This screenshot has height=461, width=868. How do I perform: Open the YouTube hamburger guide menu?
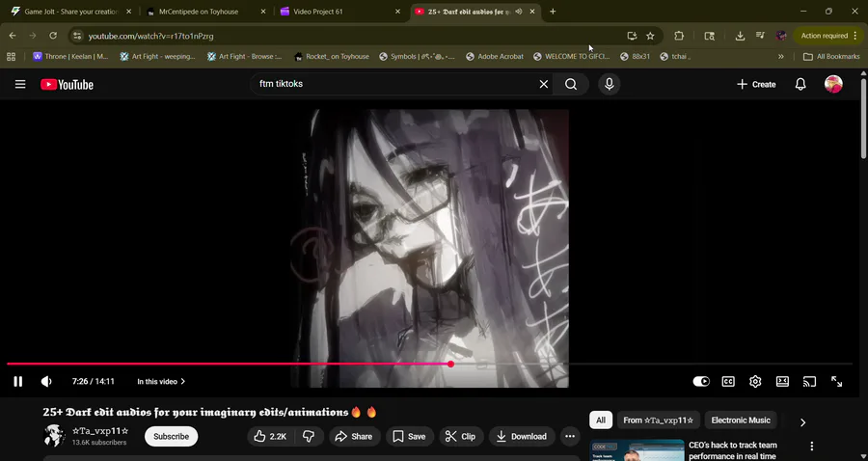(x=20, y=85)
